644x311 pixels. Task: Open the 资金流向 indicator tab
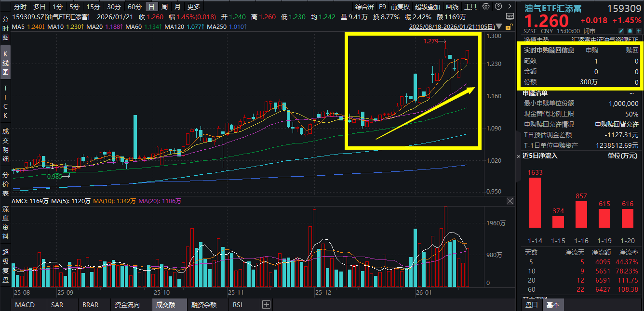coord(127,305)
